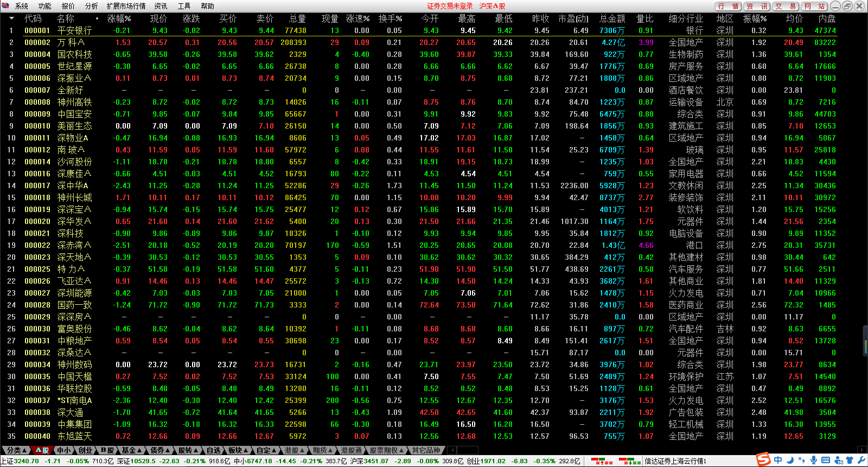Toggle Chinese/English mode in the IME bar
The image size is (868, 467).
click(778, 460)
